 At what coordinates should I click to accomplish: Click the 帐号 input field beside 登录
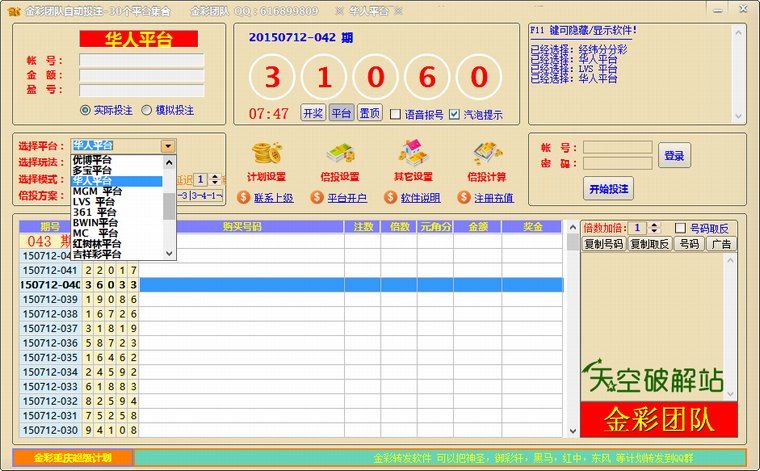617,148
